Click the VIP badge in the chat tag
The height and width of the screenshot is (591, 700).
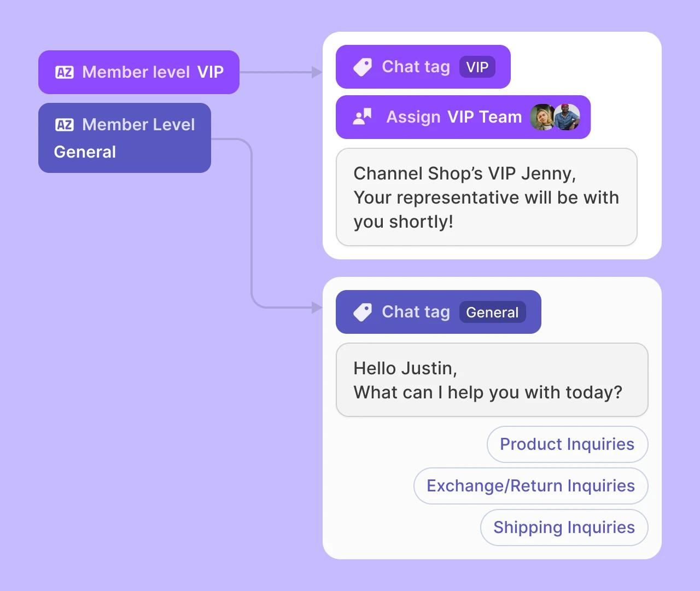(477, 67)
